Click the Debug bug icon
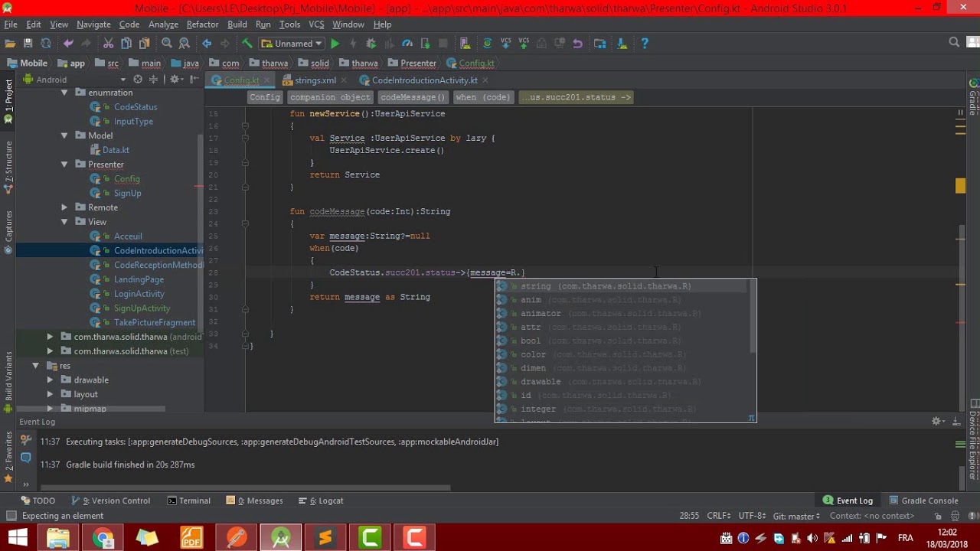This screenshot has height=551, width=980. pos(371,44)
